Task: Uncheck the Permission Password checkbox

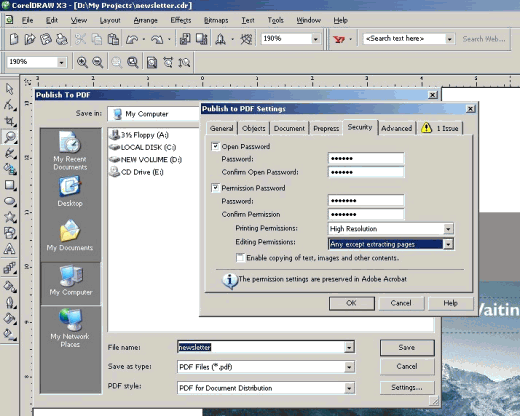Action: tap(216, 188)
